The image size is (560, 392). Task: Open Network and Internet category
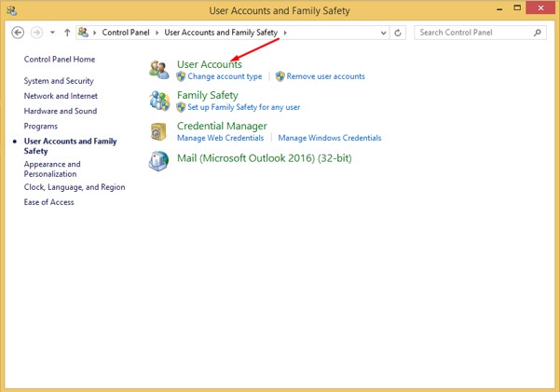(x=61, y=96)
